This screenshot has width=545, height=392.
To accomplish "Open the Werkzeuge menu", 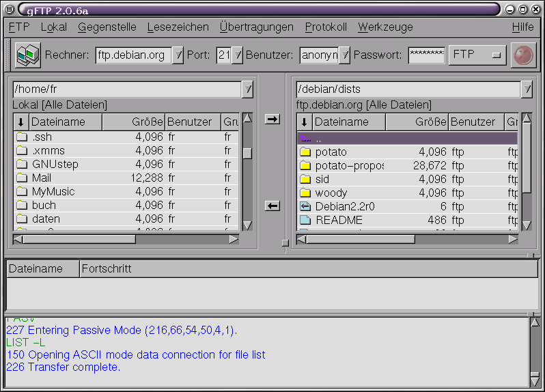I will point(385,27).
